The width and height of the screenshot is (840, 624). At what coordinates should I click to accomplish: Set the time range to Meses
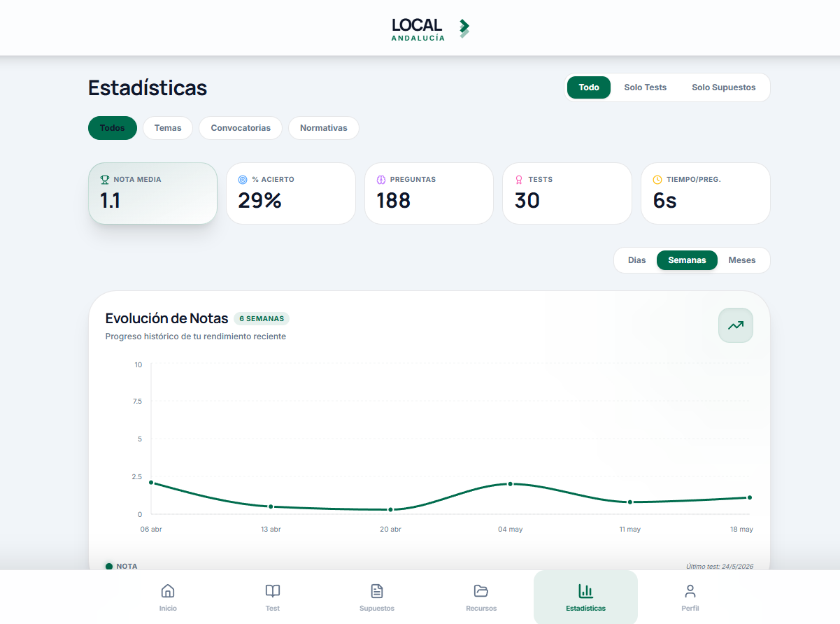click(x=742, y=260)
